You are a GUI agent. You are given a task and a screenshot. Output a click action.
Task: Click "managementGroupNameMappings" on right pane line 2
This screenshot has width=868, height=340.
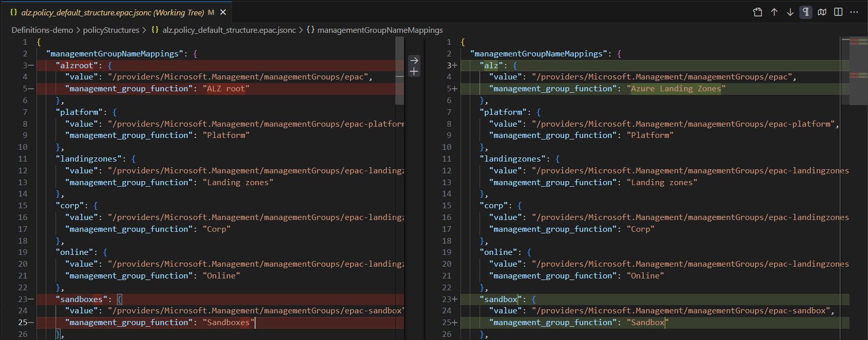[x=539, y=54]
